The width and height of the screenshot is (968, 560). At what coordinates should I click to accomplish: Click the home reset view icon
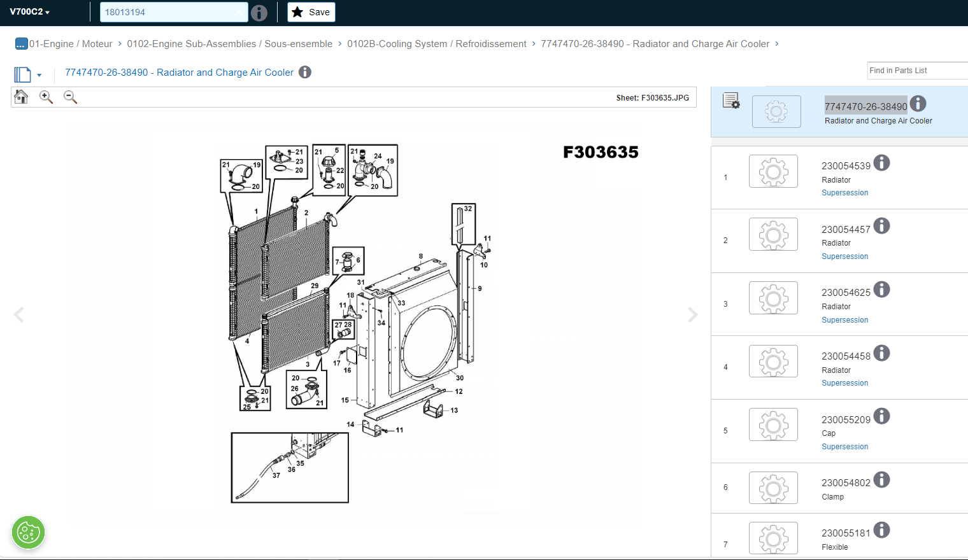(x=21, y=97)
